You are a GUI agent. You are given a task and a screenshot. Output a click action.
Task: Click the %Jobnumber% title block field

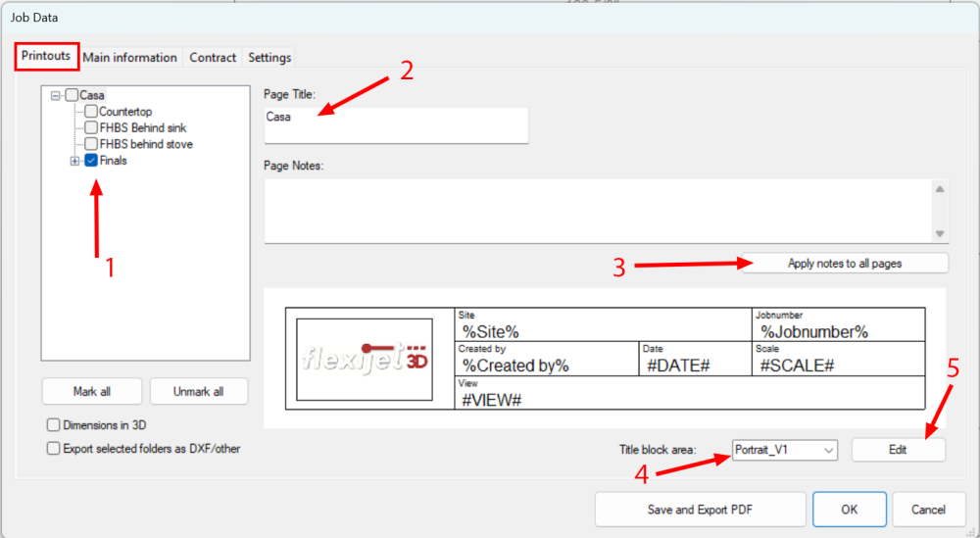814,332
